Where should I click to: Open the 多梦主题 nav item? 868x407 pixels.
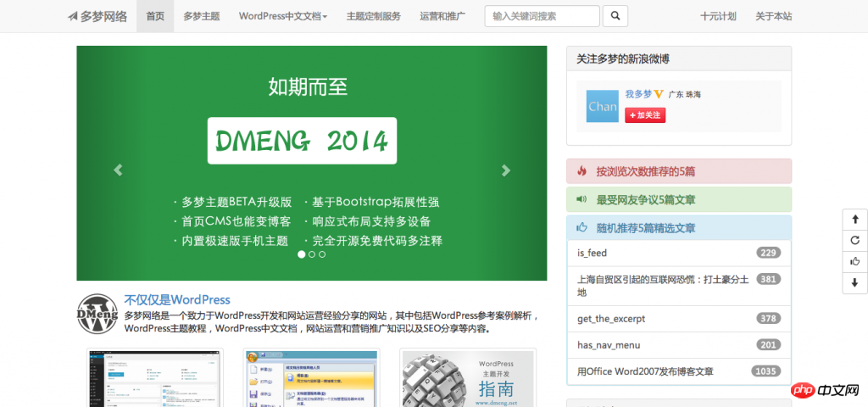coord(201,16)
